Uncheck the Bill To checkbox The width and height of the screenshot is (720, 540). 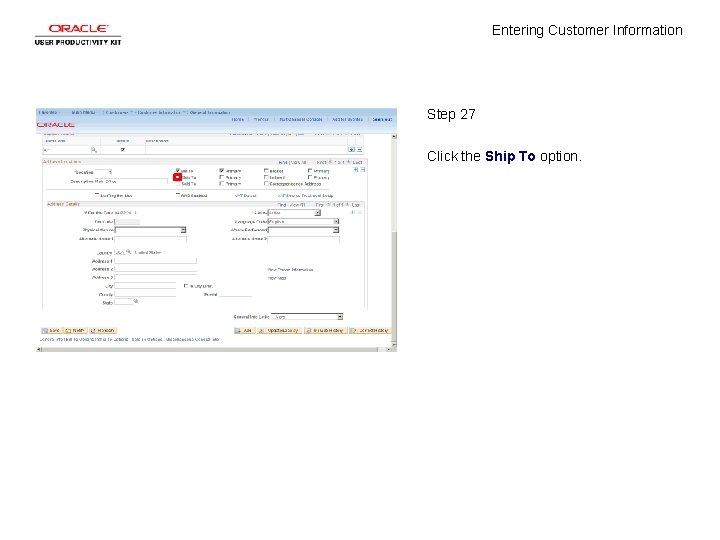[x=178, y=170]
